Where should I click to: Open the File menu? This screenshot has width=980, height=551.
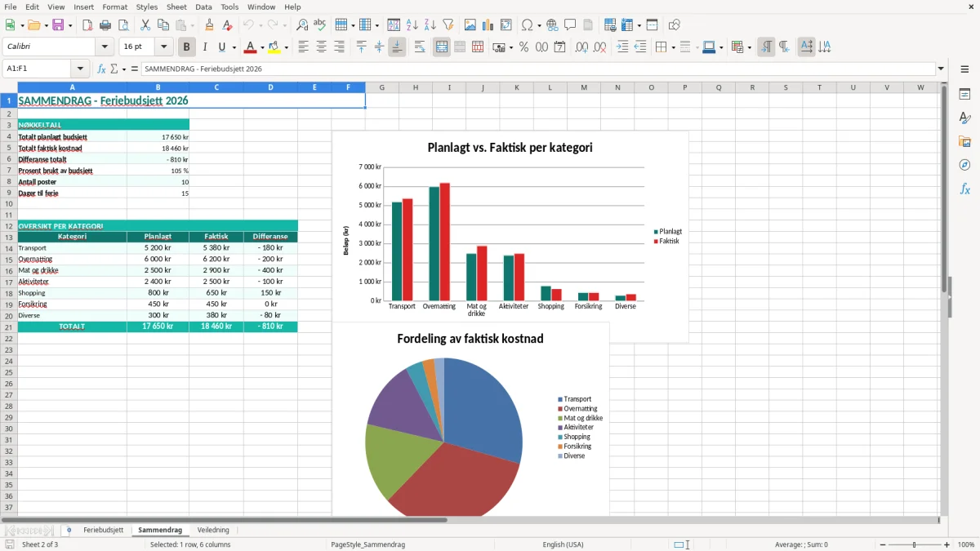11,7
